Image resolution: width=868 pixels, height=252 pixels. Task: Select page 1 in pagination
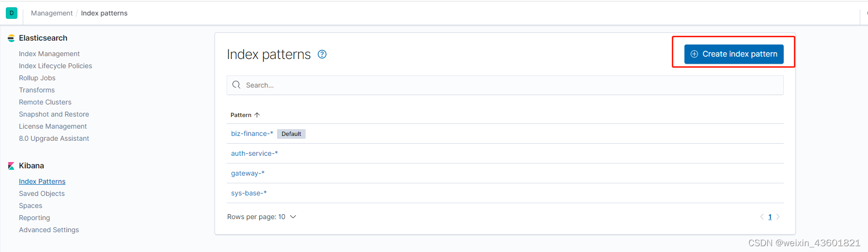770,217
